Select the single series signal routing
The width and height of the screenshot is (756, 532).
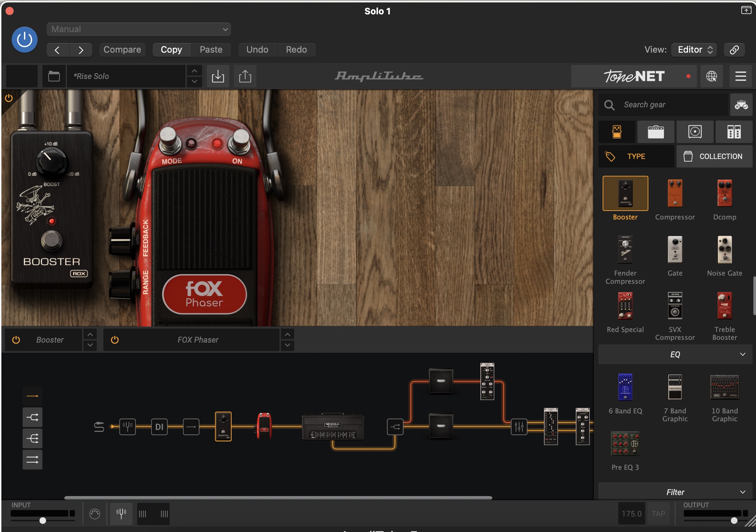(32, 396)
